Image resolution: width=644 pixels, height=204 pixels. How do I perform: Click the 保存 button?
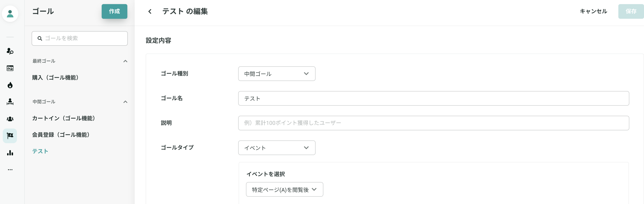631,11
